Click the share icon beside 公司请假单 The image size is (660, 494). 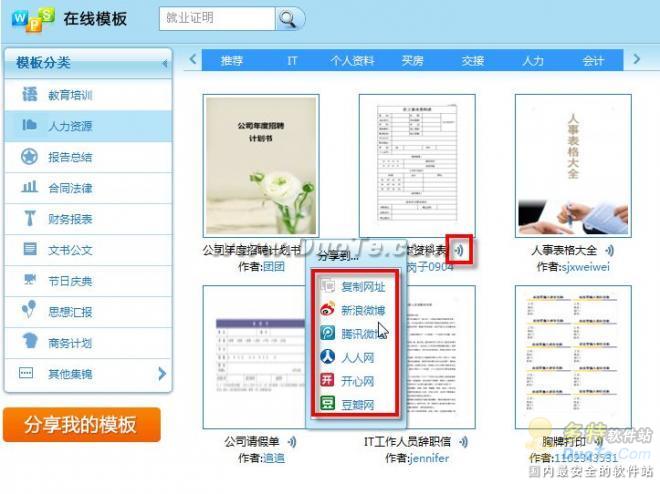pyautogui.click(x=292, y=441)
